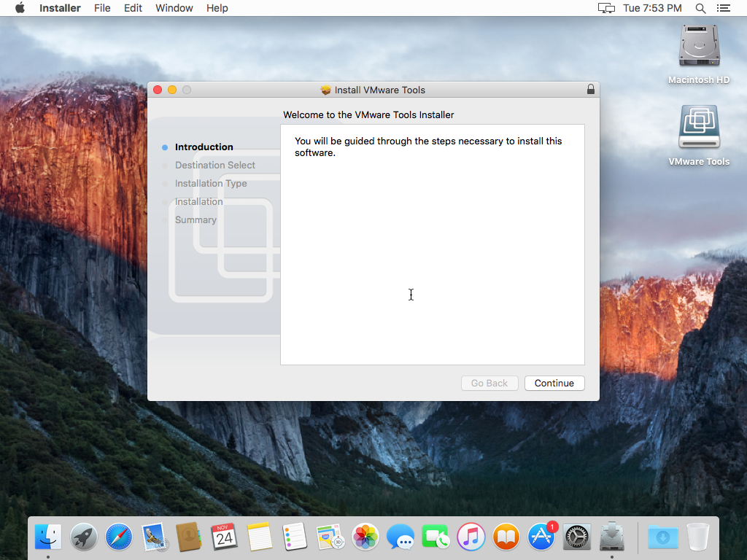The width and height of the screenshot is (747, 560).
Task: Select the Introduction step in the installer sidebar
Action: pyautogui.click(x=204, y=147)
